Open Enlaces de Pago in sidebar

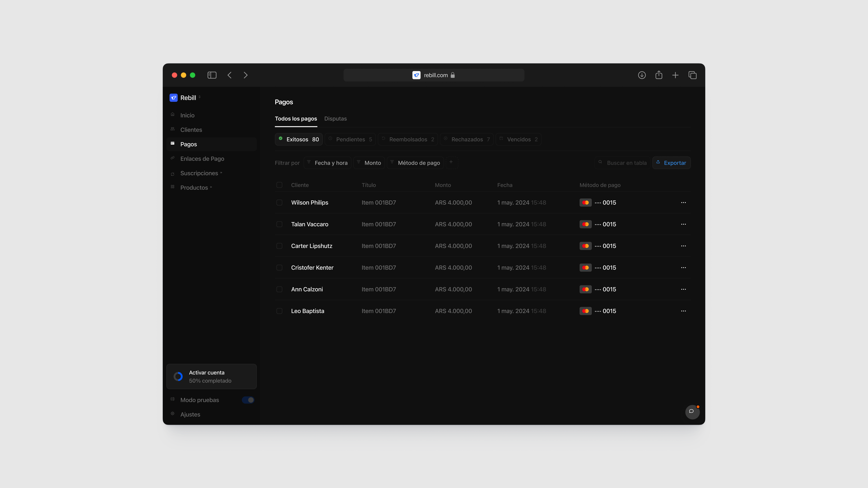[x=212, y=159]
